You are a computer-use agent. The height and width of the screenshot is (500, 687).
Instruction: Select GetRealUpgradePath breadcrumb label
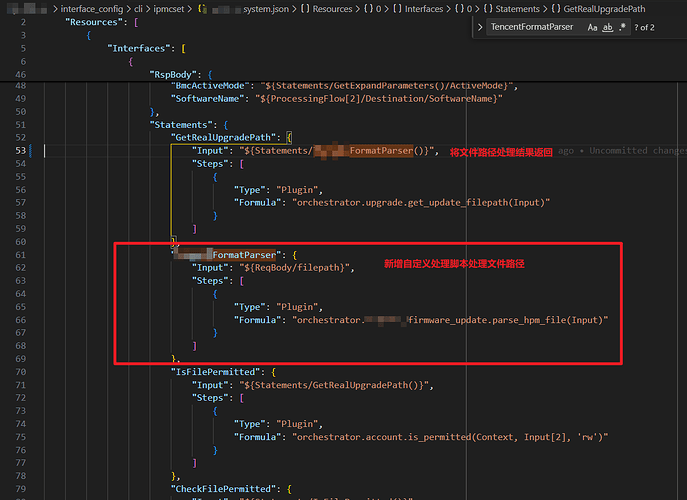pos(606,8)
